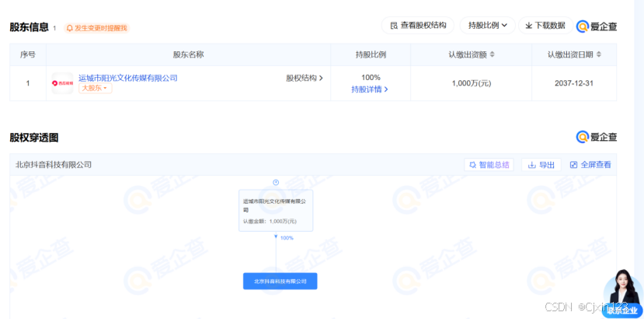
Task: Click 爱企查 logo beside 下载数据
Action: (597, 26)
